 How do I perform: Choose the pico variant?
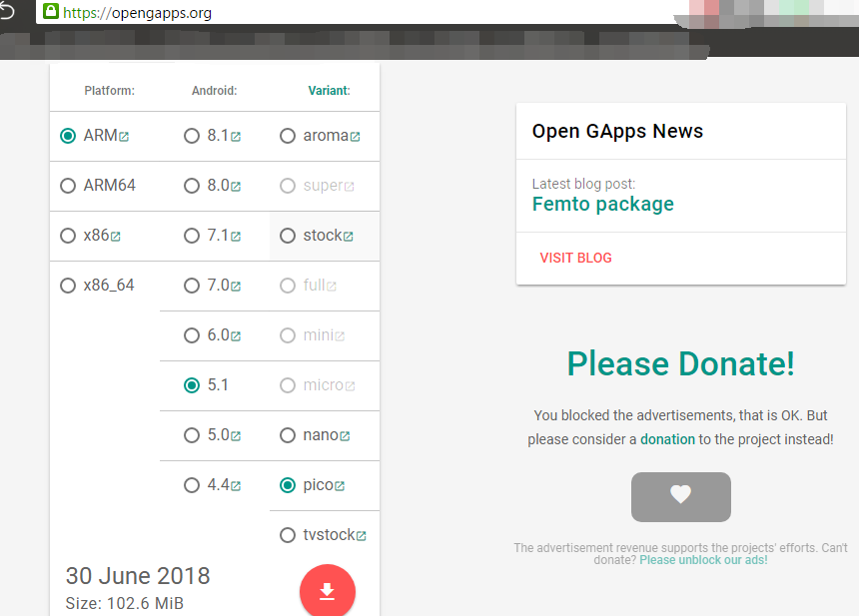click(x=288, y=485)
